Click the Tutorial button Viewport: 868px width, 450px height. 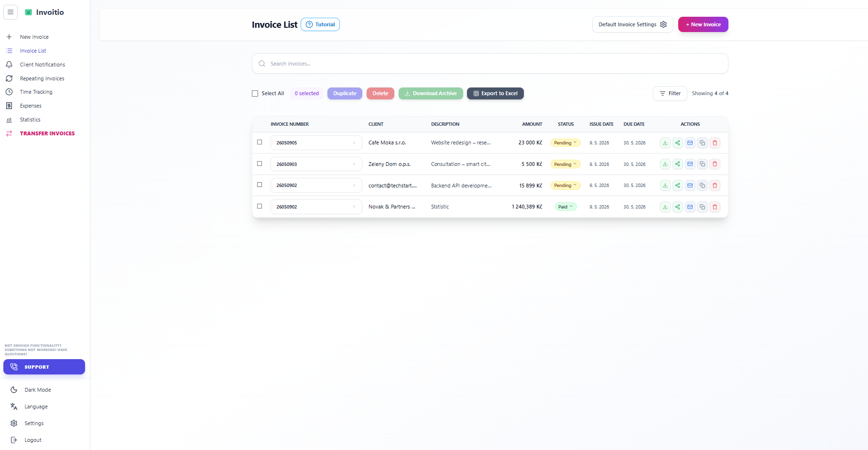tap(320, 24)
